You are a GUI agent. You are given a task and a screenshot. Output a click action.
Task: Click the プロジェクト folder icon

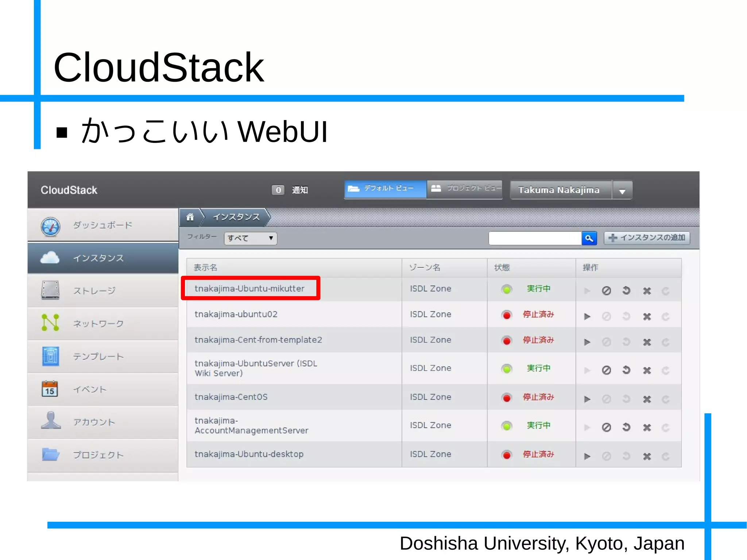[51, 454]
